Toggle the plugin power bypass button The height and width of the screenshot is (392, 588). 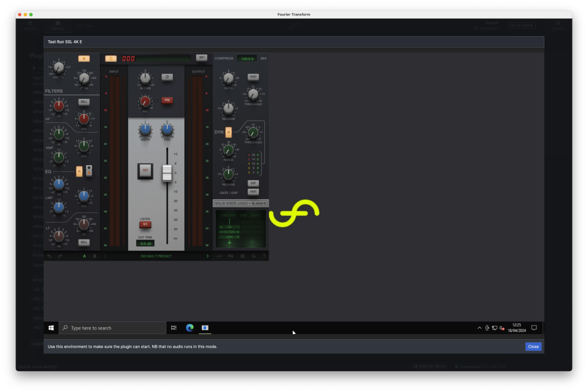[111, 59]
